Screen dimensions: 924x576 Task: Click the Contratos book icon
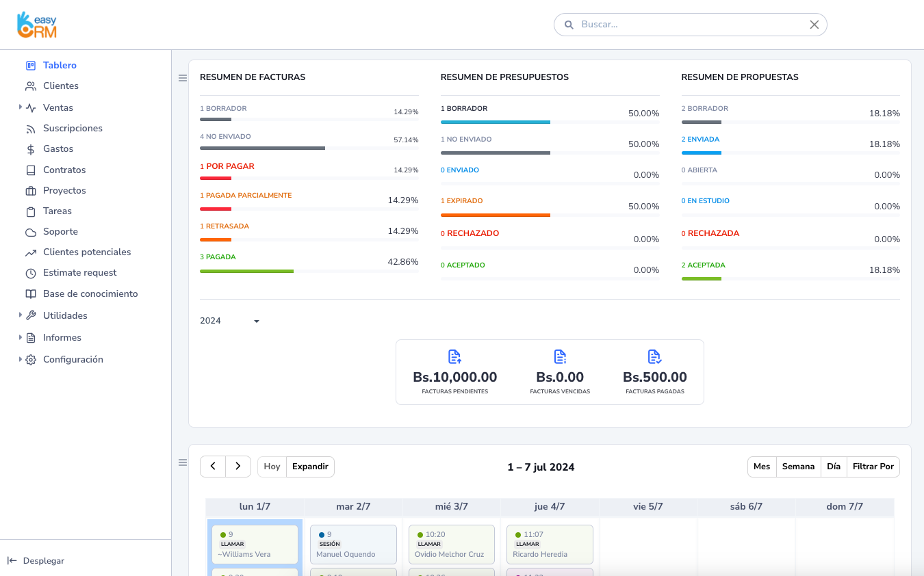(x=31, y=170)
